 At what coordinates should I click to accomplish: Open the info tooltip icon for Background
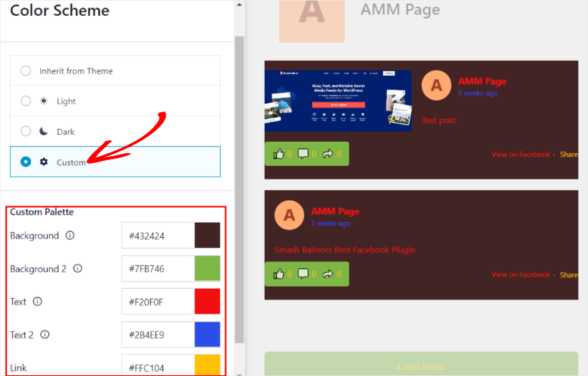coord(70,235)
